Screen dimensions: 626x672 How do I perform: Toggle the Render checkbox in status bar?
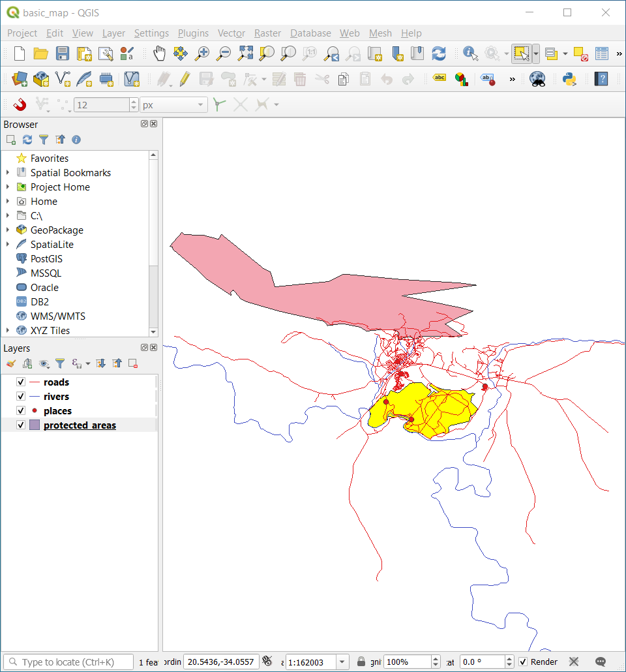523,662
